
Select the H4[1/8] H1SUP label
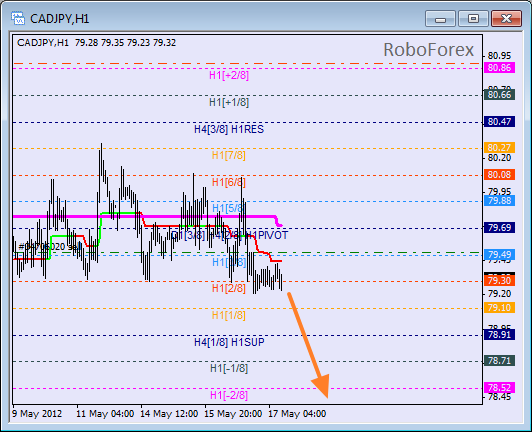229,342
